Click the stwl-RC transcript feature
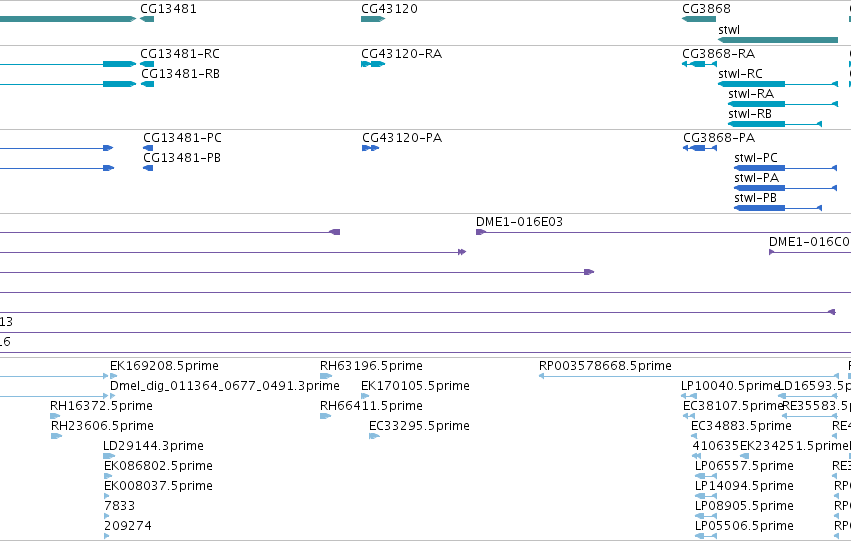Screen dimensions: 851x541 pos(778,84)
